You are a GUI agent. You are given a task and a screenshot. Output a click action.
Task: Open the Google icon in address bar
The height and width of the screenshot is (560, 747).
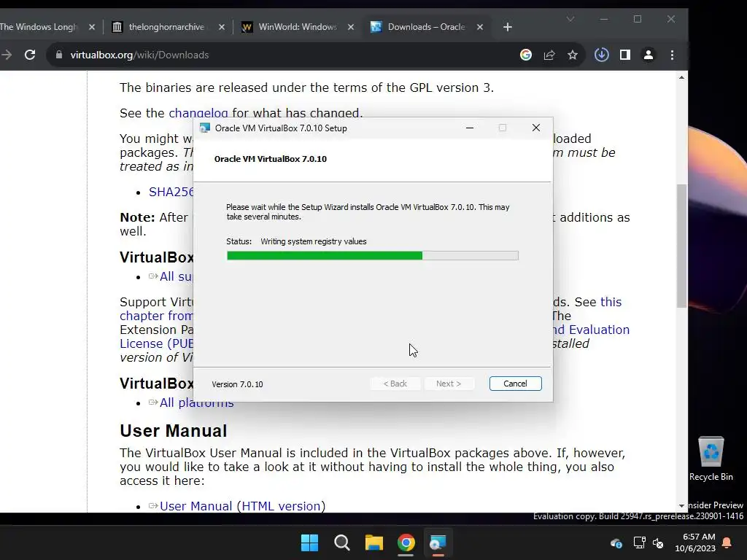point(526,55)
